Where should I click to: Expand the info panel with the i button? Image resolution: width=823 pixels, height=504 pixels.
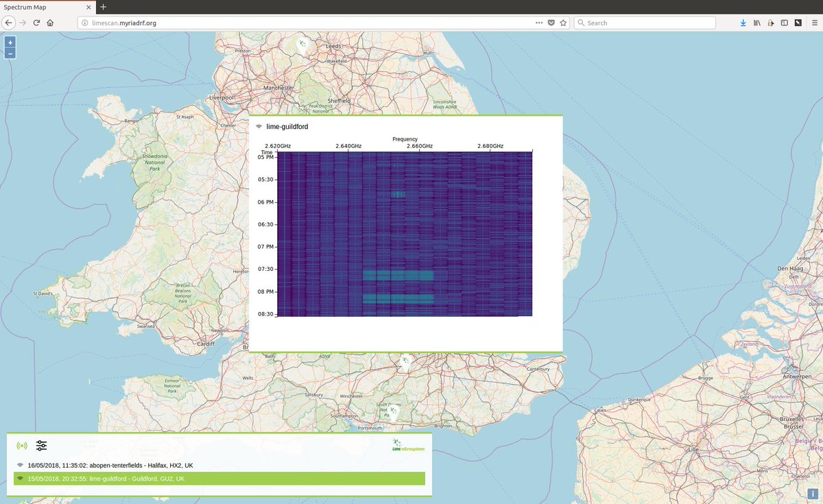click(813, 493)
